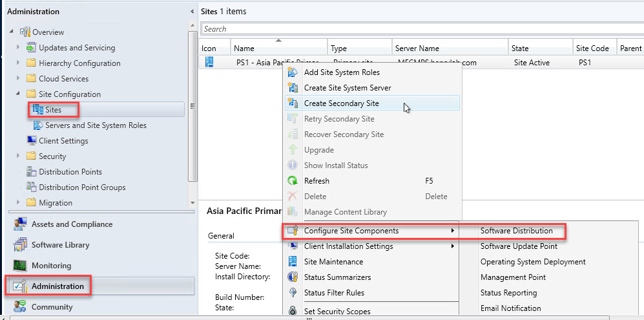Choose Create Secondary Site from context menu
The image size is (644, 320).
click(341, 103)
